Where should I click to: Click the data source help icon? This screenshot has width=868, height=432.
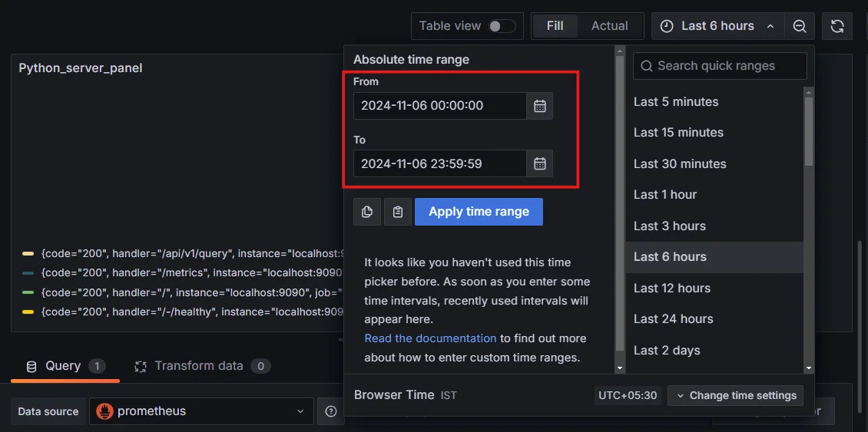point(331,411)
